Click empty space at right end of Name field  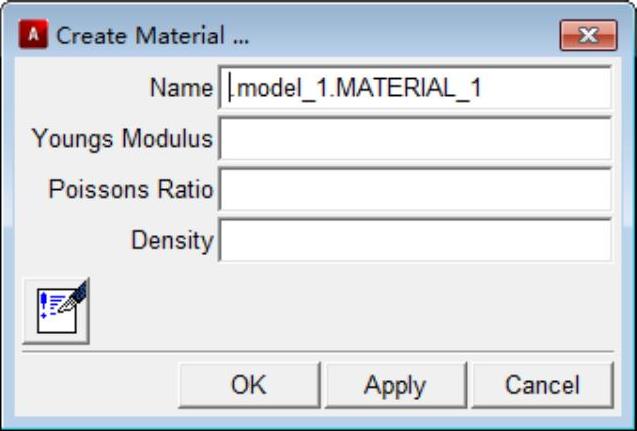560,88
